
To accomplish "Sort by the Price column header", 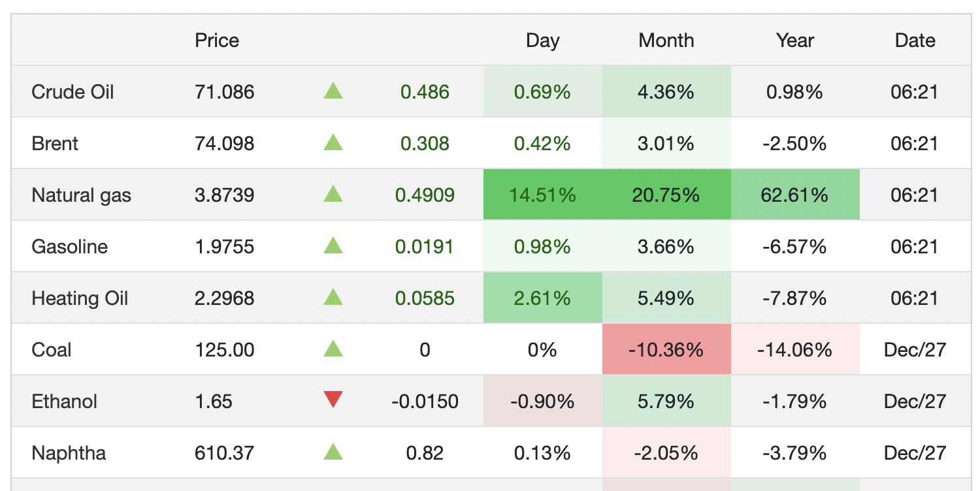I will click(217, 40).
